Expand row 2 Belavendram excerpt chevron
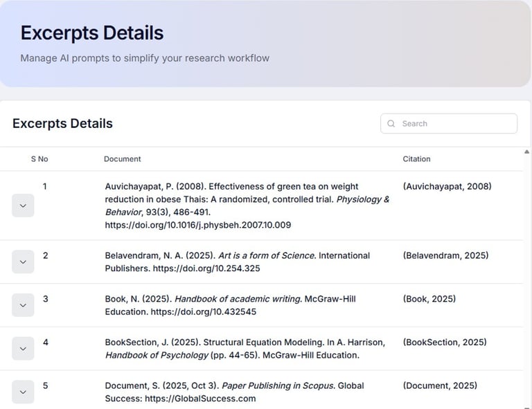Viewport: 532px width, 409px height. coord(23,262)
